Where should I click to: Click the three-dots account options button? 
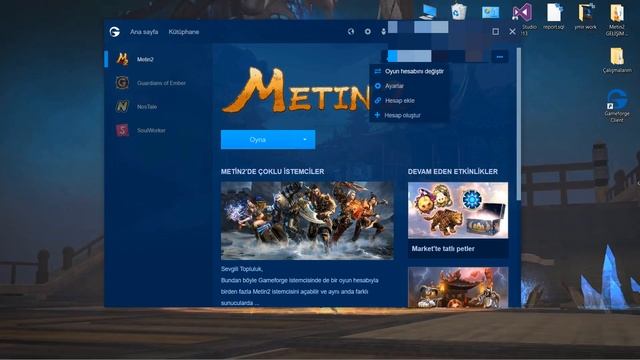pyautogui.click(x=500, y=57)
